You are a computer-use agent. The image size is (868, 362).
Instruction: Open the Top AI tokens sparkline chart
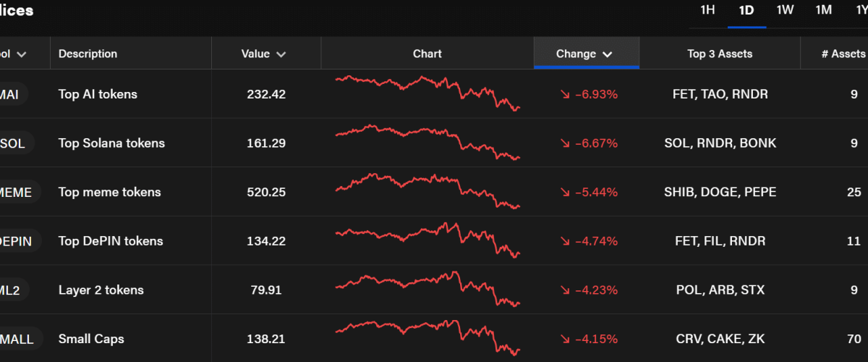(x=427, y=93)
